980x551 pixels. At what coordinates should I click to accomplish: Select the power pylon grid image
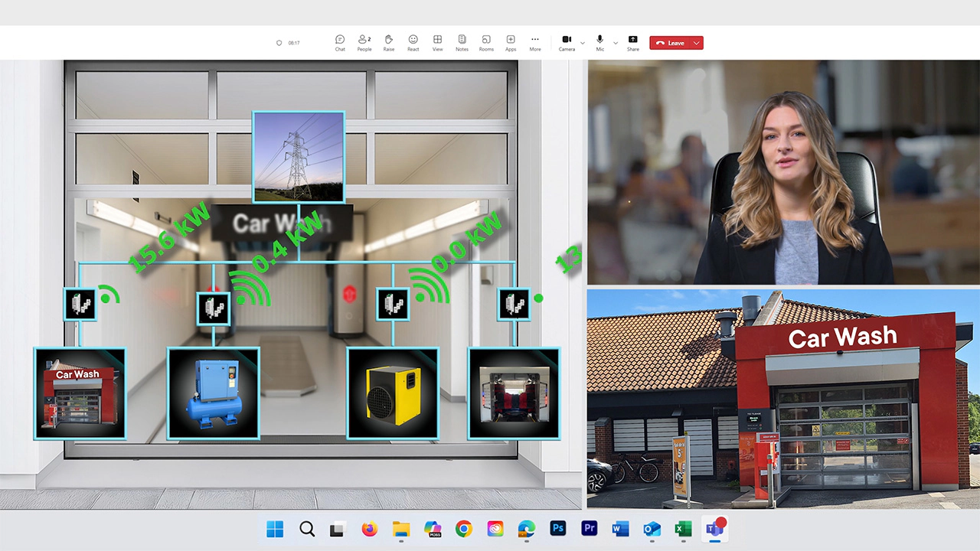[x=299, y=157]
